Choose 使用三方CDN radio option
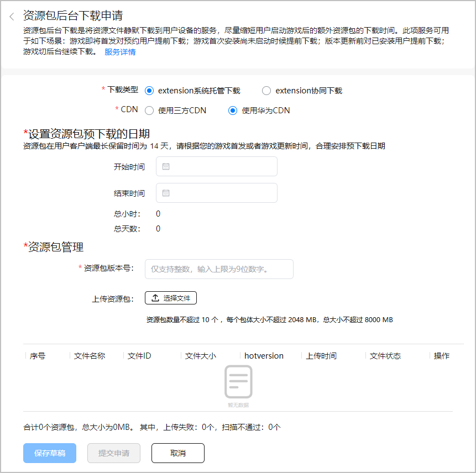The height and width of the screenshot is (473, 476). [x=149, y=111]
